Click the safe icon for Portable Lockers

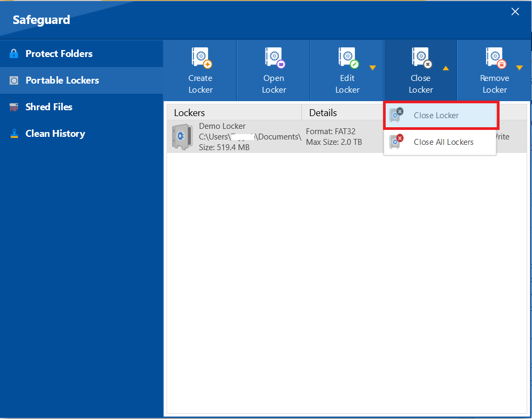coord(14,80)
